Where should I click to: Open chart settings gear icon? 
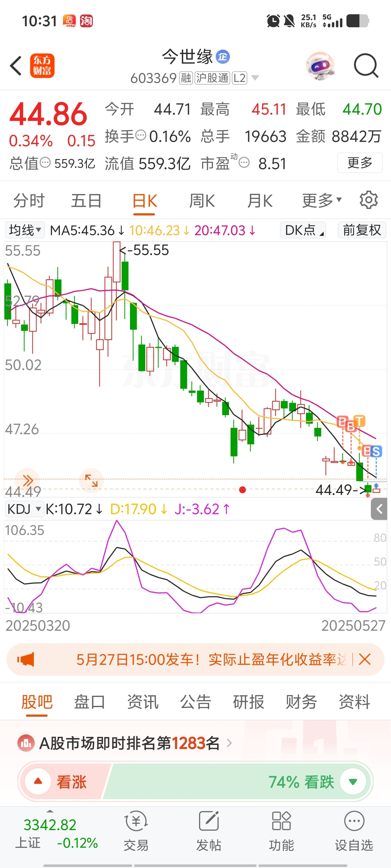click(x=368, y=200)
